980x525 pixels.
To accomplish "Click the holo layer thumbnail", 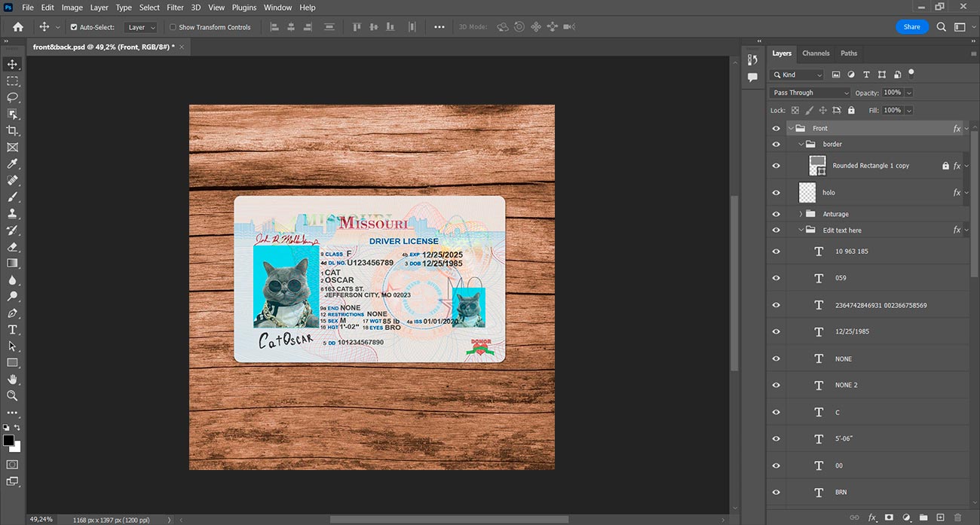I will coord(807,192).
